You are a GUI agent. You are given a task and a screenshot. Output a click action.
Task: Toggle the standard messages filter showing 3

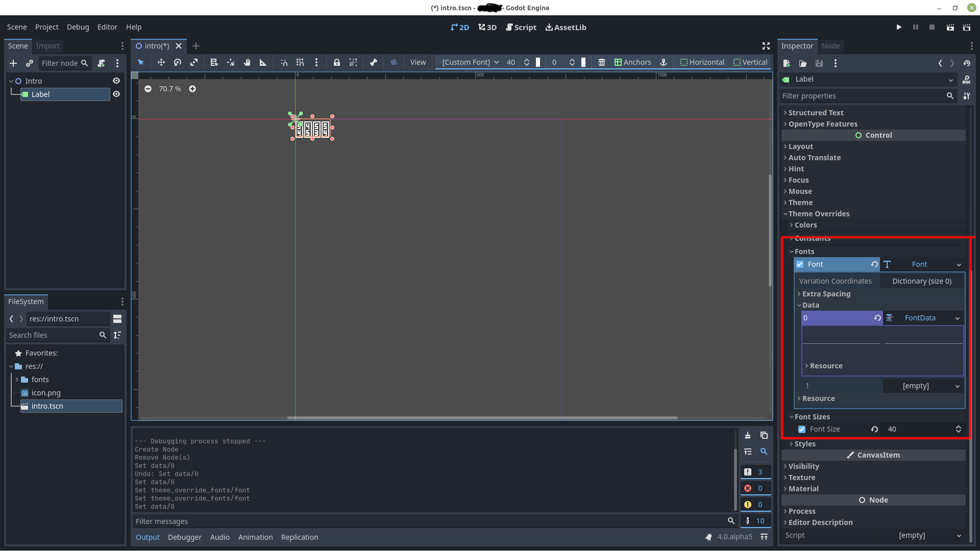(x=755, y=472)
